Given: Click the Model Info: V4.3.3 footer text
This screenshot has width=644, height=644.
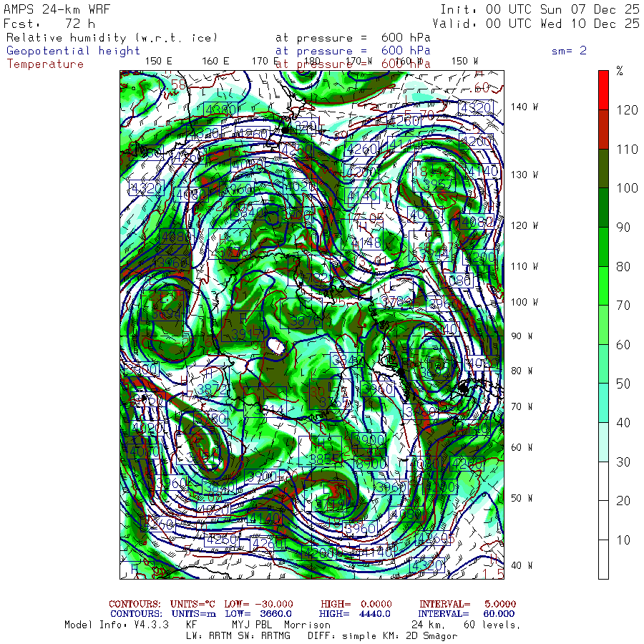Looking at the screenshot, I should coord(117,625).
